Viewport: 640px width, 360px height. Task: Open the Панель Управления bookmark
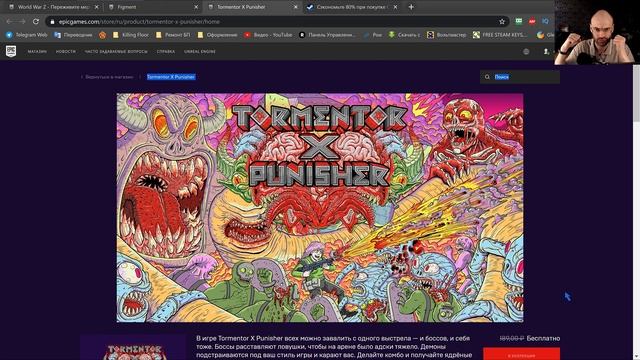coord(327,35)
